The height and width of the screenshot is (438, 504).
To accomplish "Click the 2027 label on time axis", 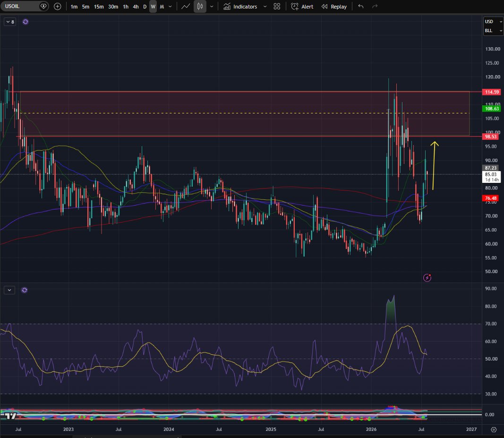I will point(471,429).
